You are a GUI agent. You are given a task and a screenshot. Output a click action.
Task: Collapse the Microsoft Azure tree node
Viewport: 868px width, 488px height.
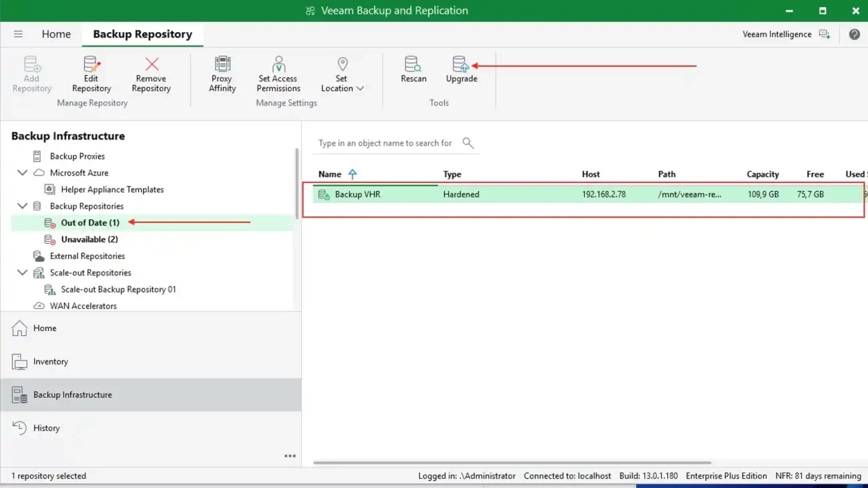[22, 173]
